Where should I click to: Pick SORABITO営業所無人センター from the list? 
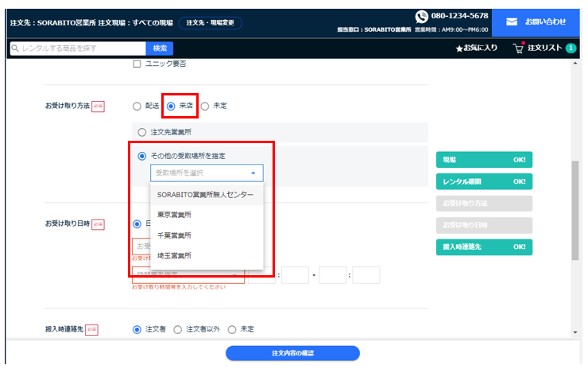coord(206,194)
